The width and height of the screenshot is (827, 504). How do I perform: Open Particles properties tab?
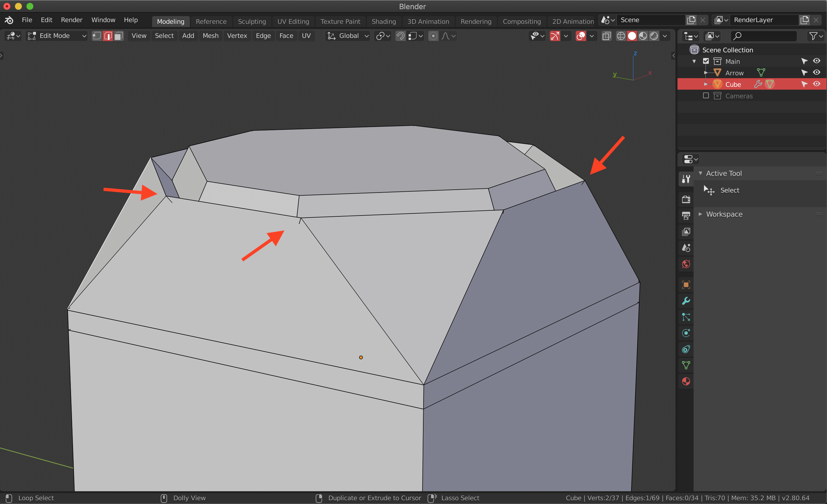pos(686,317)
